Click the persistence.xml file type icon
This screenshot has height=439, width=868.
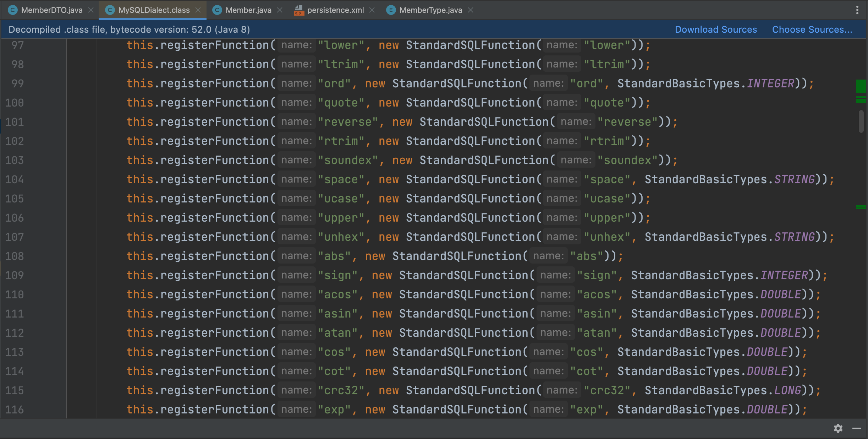299,10
